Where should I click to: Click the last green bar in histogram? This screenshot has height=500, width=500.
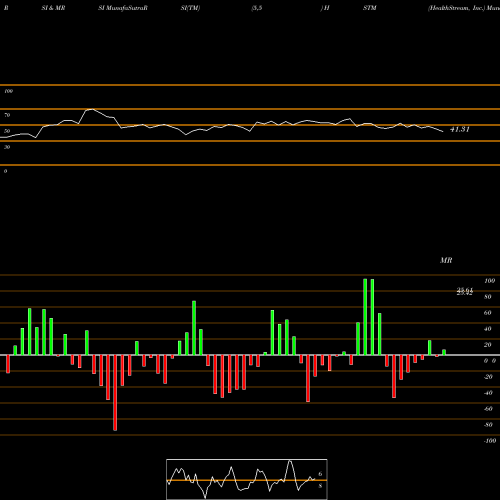pos(444,352)
